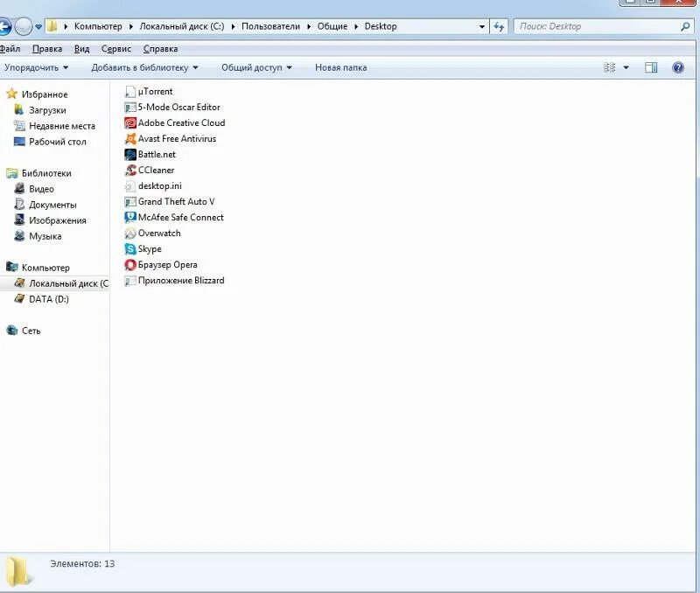Open the Справка menu
700x593 pixels.
(160, 49)
